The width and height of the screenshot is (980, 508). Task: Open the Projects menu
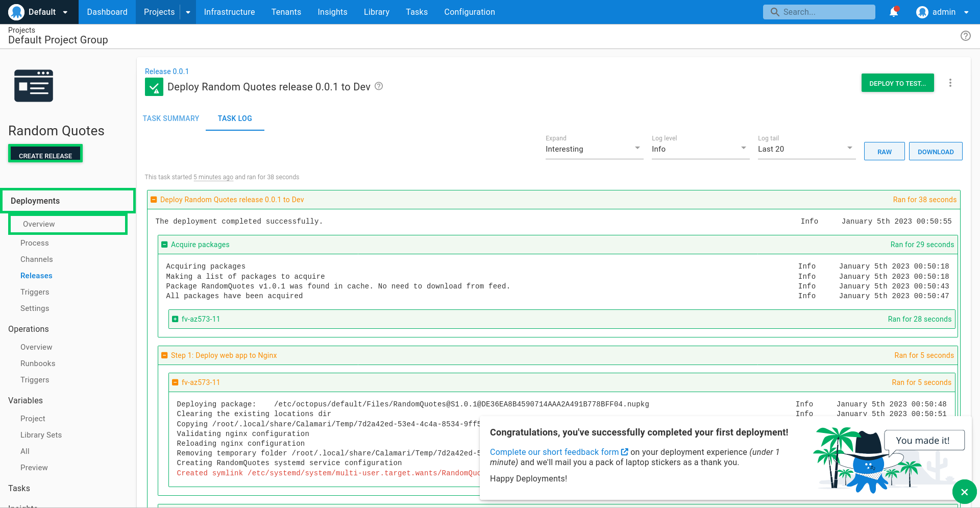click(159, 12)
